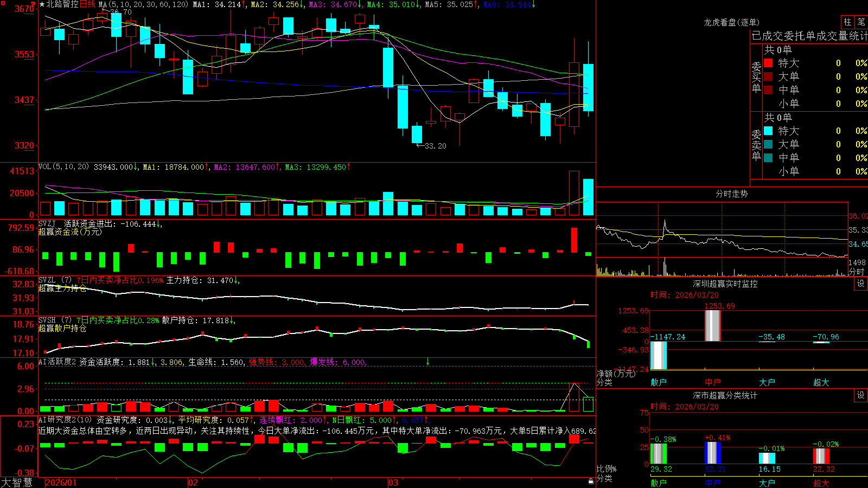The width and height of the screenshot is (868, 488).
Task: Click the 深圳超赢实时监控 panel title
Action: pos(725,284)
